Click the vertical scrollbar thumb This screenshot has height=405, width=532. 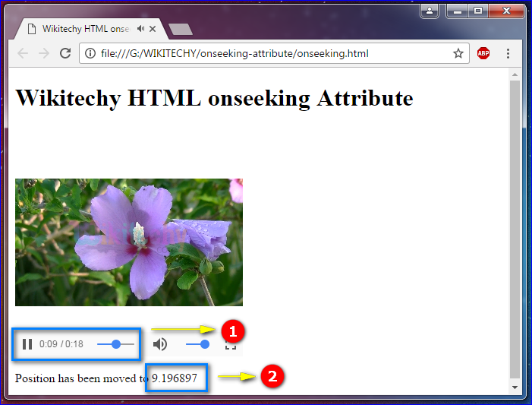(x=515, y=229)
